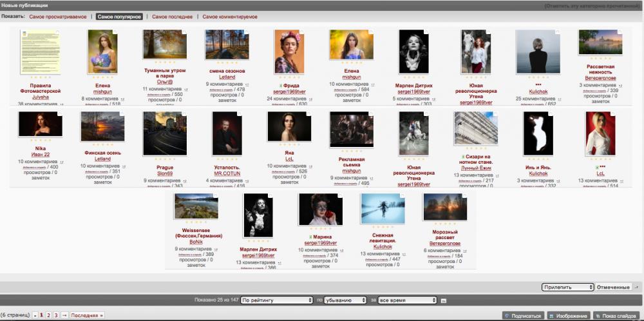Tick the checkbox on the Рассветная нежность thumbnail

pos(620,32)
